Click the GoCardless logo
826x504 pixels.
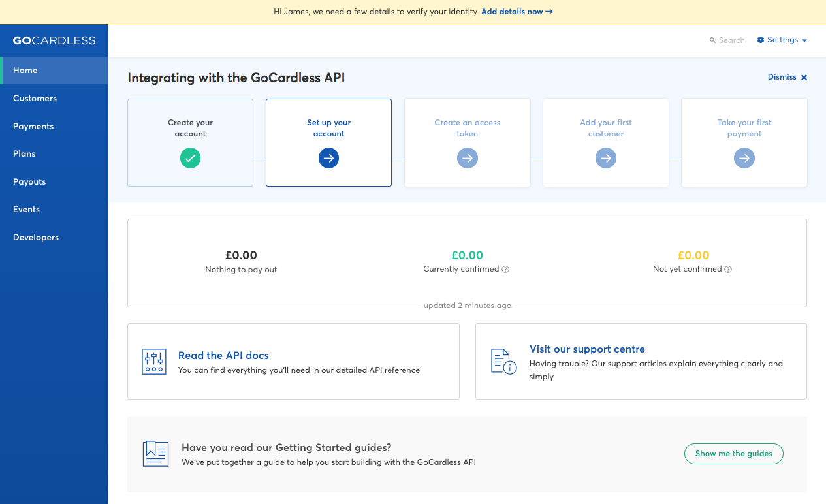coord(54,40)
